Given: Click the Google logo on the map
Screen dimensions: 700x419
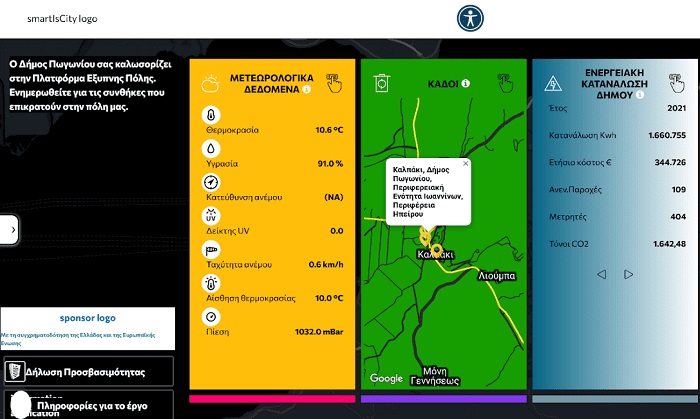Looking at the screenshot, I should pyautogui.click(x=385, y=378).
